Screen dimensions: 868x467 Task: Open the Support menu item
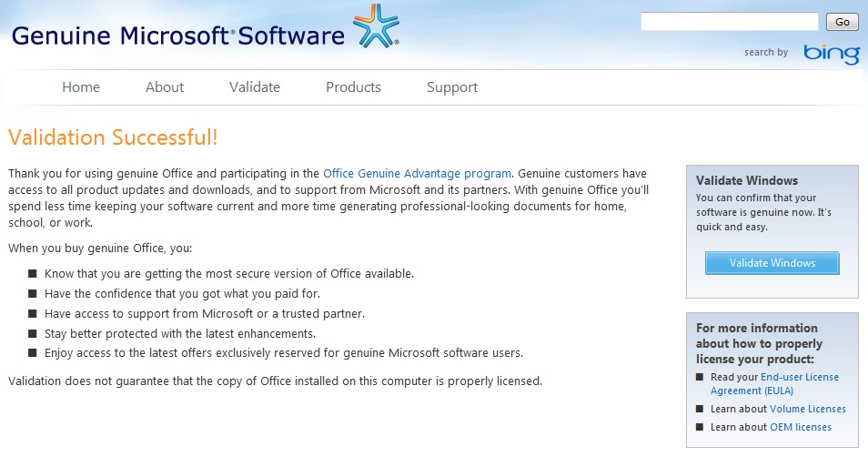[x=451, y=87]
